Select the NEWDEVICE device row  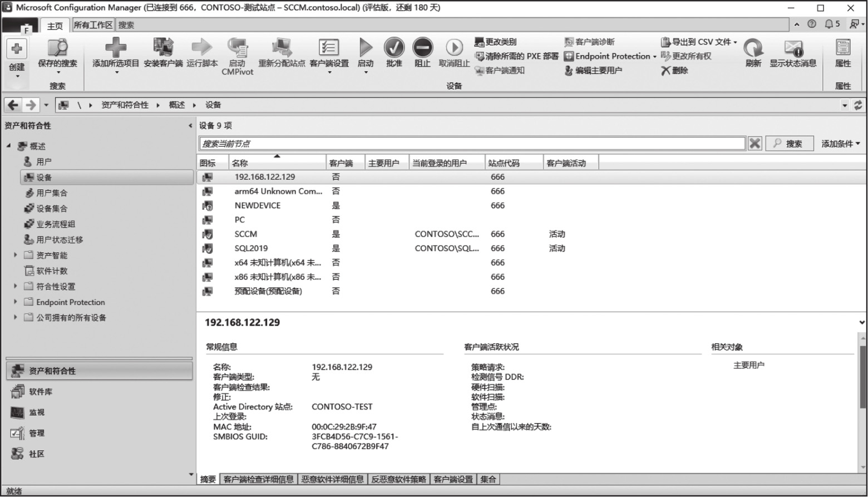(x=531, y=205)
